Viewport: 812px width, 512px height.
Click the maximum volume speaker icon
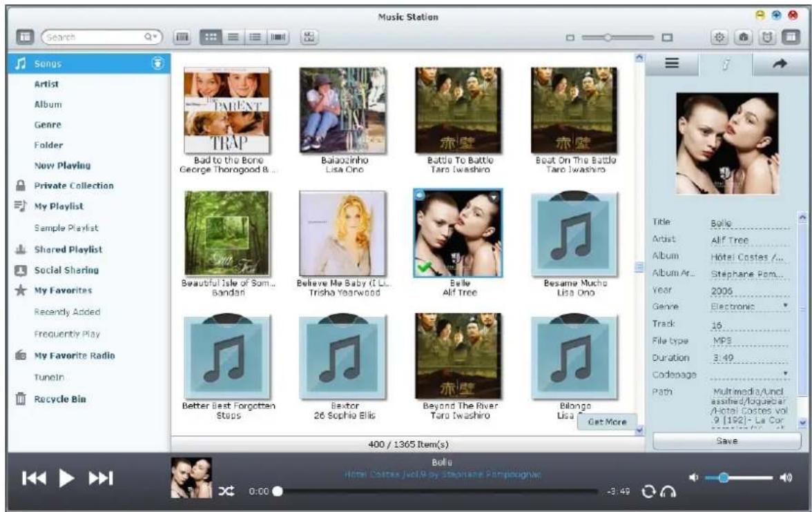pyautogui.click(x=786, y=477)
